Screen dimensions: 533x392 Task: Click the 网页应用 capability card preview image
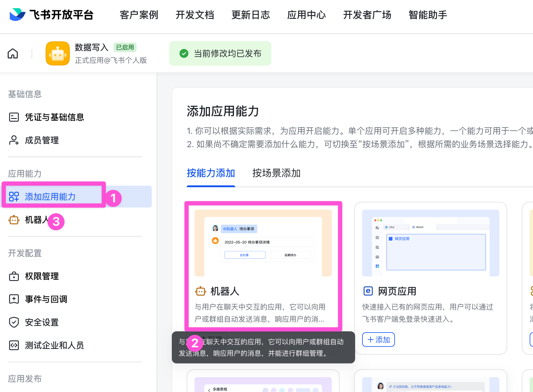[431, 243]
